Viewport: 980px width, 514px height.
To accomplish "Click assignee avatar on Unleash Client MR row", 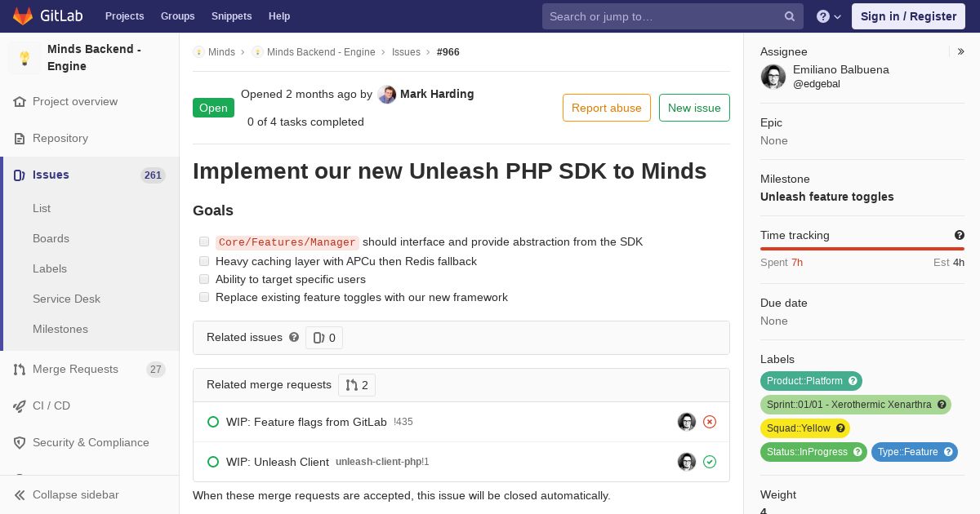I will pyautogui.click(x=687, y=462).
